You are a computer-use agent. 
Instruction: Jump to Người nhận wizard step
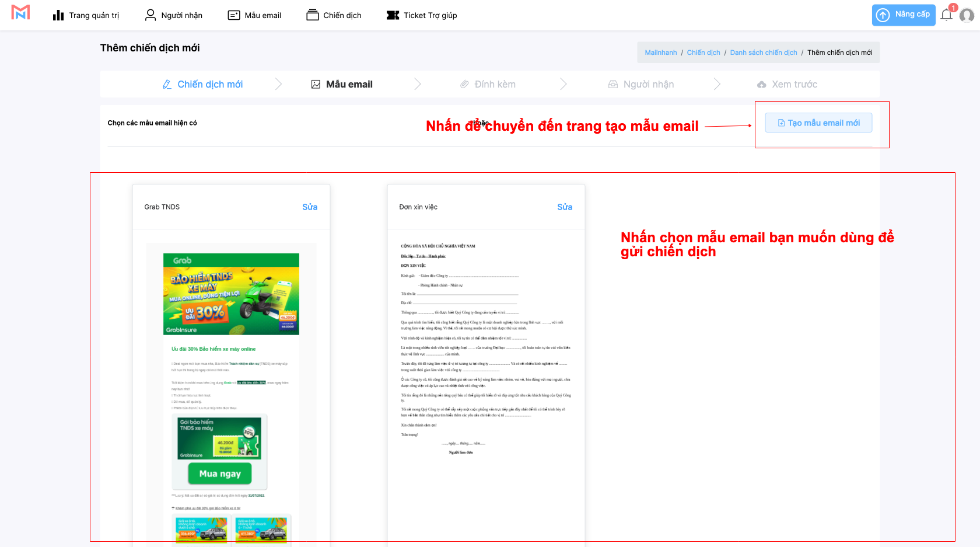pos(640,84)
